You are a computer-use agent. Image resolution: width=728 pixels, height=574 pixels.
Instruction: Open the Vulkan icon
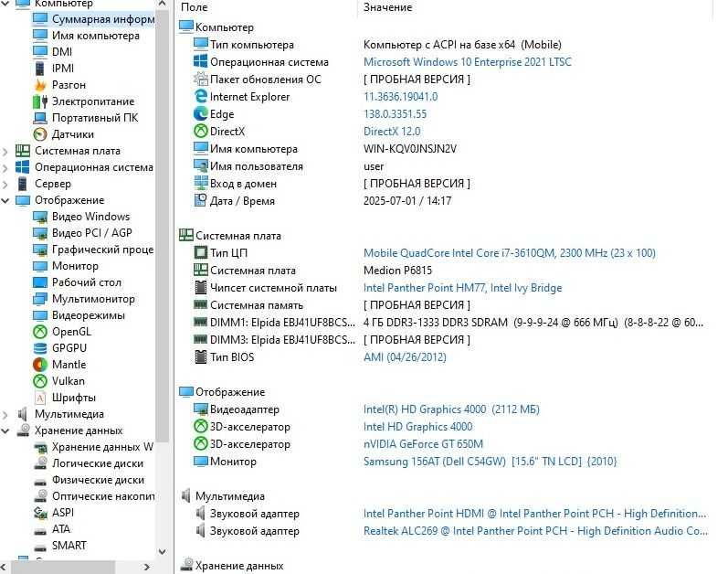[x=40, y=381]
